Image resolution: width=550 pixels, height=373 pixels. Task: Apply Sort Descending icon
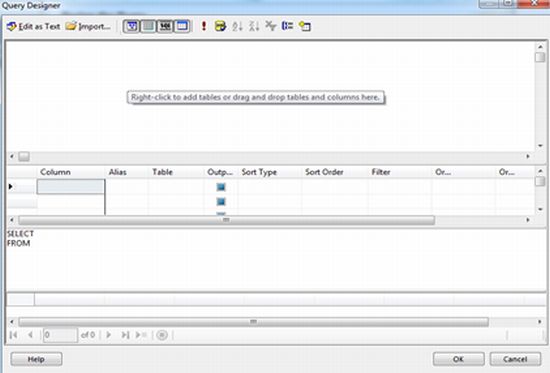pyautogui.click(x=254, y=26)
